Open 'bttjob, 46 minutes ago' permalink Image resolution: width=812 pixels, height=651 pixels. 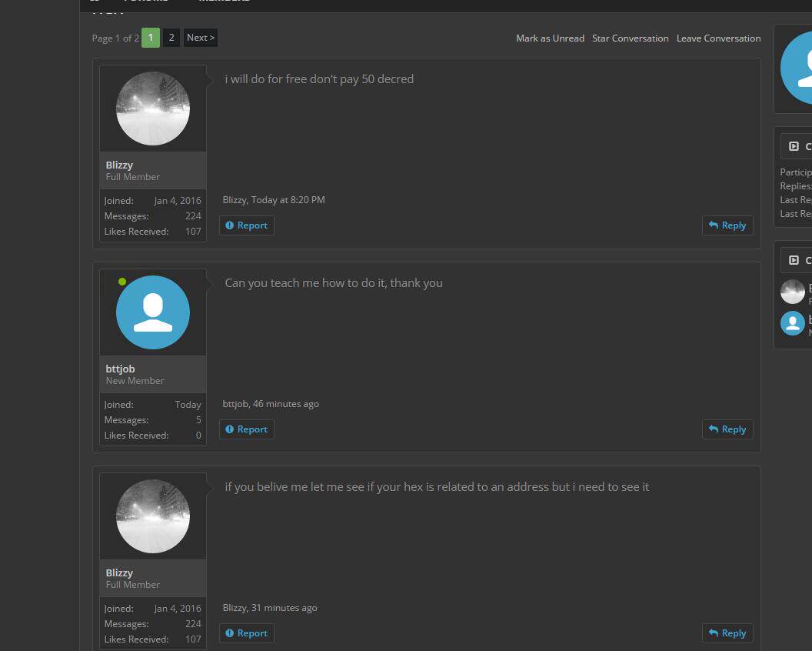271,404
